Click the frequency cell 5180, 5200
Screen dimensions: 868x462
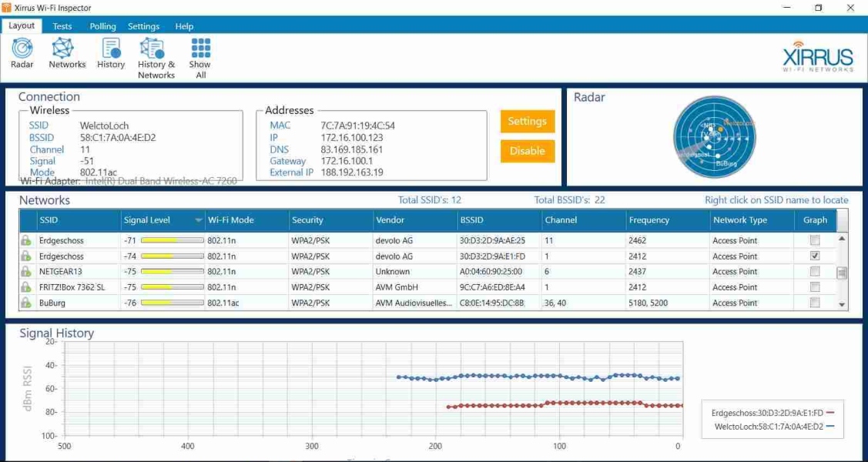(649, 303)
